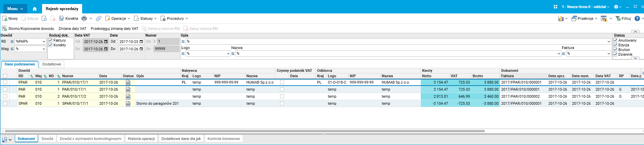Image resolution: width=644 pixels, height=145 pixels.
Task: Toggle the Edycja status checkbox
Action: [x=615, y=45]
